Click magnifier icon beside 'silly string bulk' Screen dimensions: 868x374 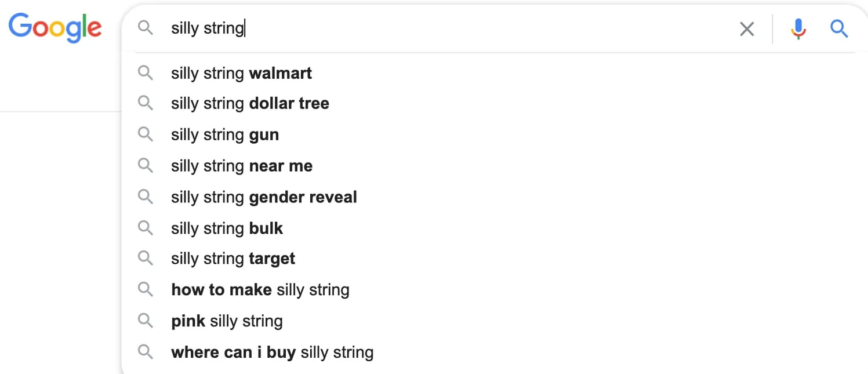click(146, 228)
